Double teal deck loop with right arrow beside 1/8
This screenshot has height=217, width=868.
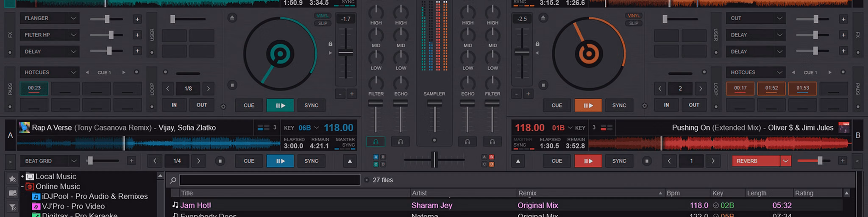coord(208,89)
